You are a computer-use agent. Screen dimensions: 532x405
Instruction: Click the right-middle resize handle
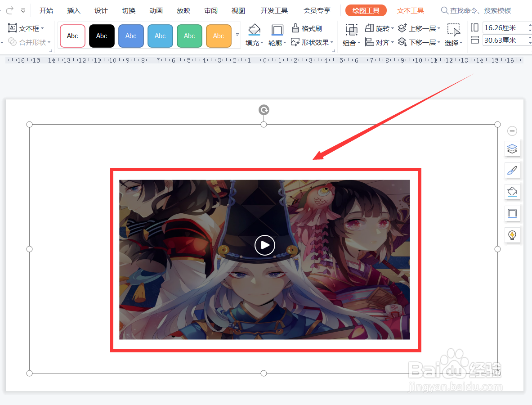[497, 249]
